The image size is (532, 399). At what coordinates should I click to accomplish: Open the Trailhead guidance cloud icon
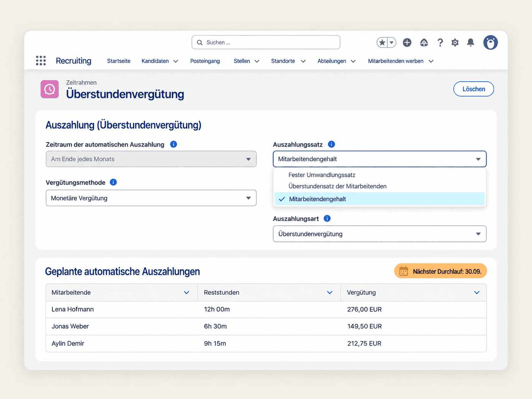point(424,43)
